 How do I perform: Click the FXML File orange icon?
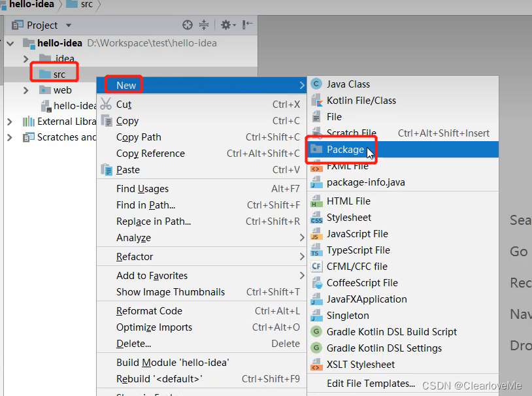coord(317,168)
